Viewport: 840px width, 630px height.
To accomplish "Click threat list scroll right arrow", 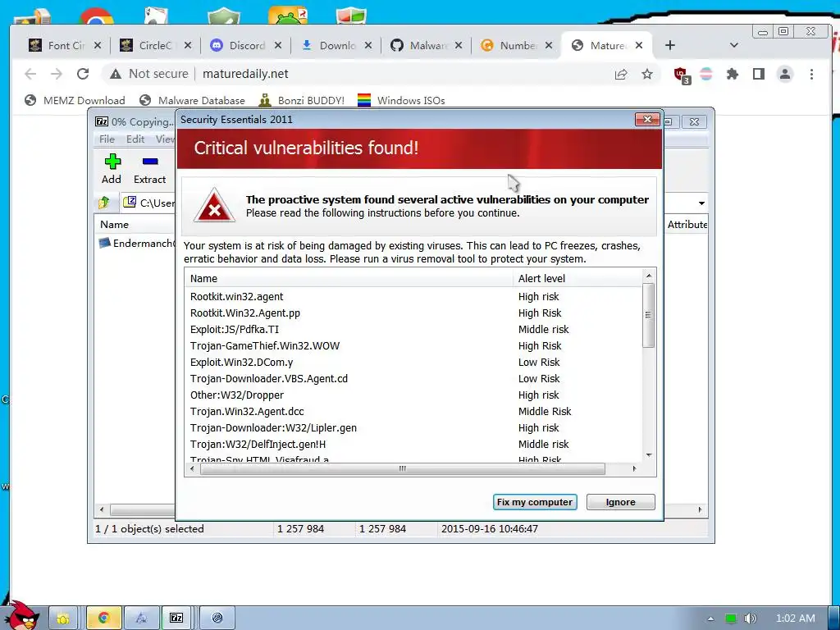I will pyautogui.click(x=634, y=468).
